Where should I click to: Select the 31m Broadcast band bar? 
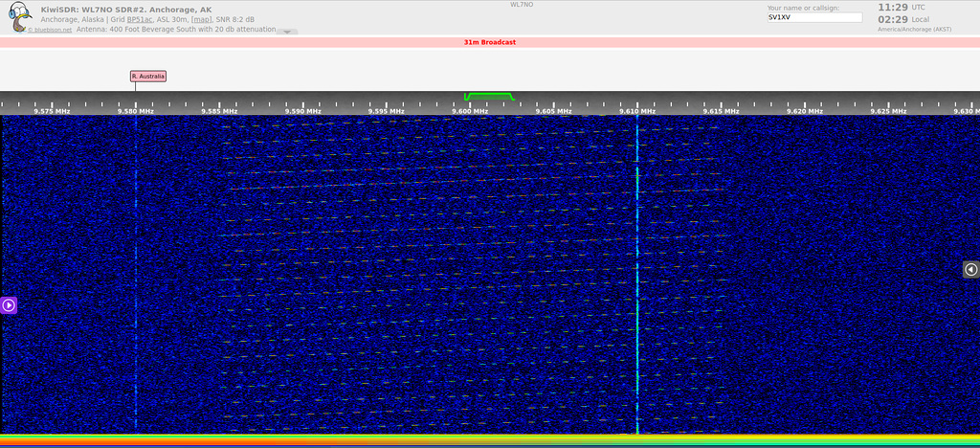489,43
